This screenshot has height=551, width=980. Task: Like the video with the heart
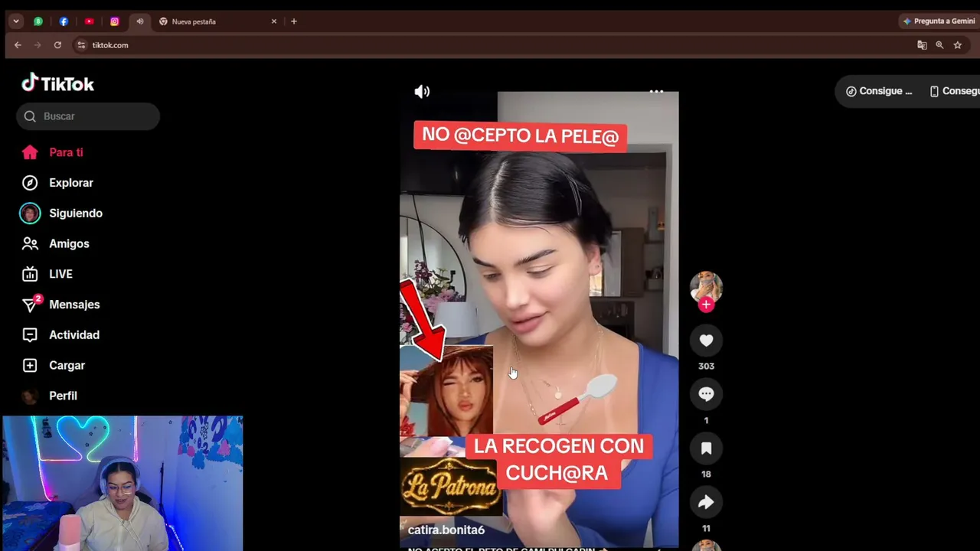[x=706, y=341]
